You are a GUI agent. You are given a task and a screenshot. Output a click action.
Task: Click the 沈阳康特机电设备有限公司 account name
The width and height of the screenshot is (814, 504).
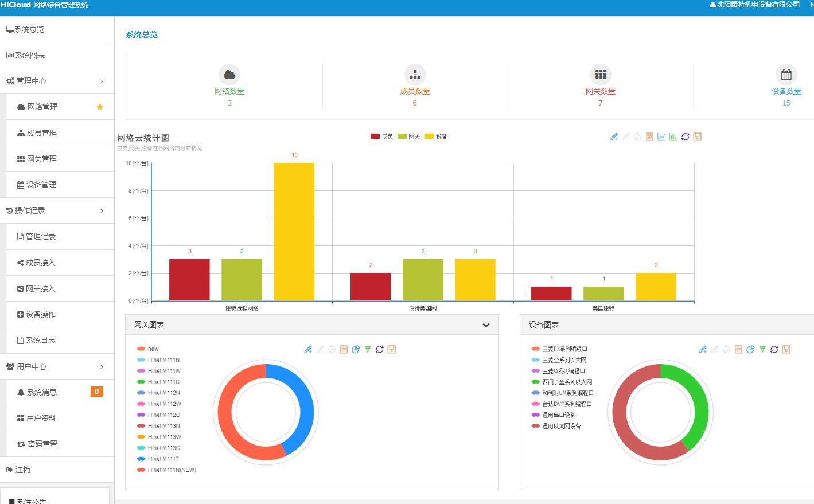(x=758, y=5)
